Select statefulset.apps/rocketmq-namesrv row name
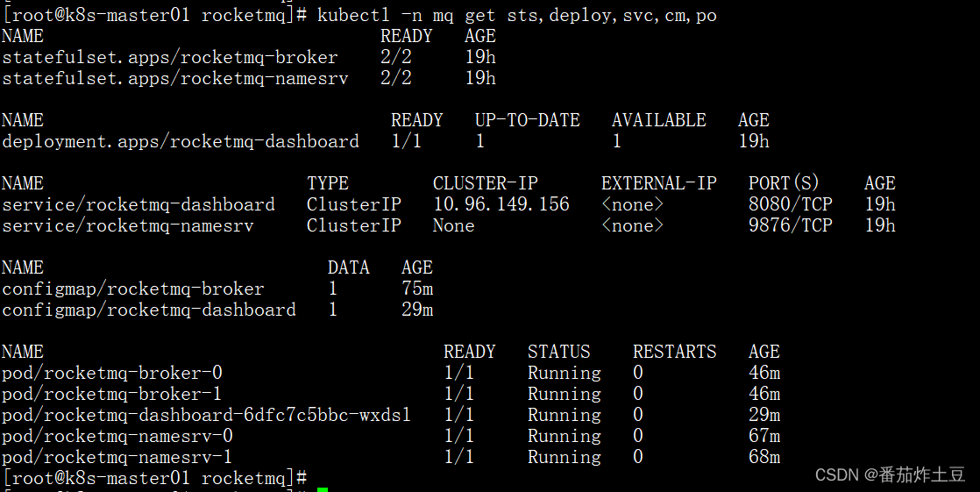This screenshot has width=980, height=492. [x=175, y=78]
